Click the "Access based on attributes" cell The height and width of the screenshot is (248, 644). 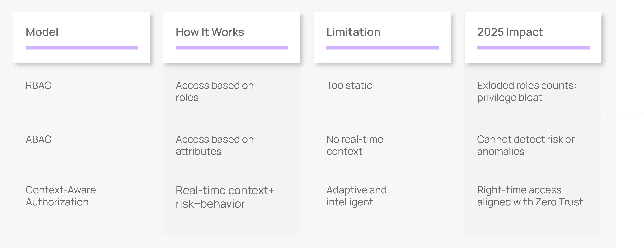coord(215,145)
